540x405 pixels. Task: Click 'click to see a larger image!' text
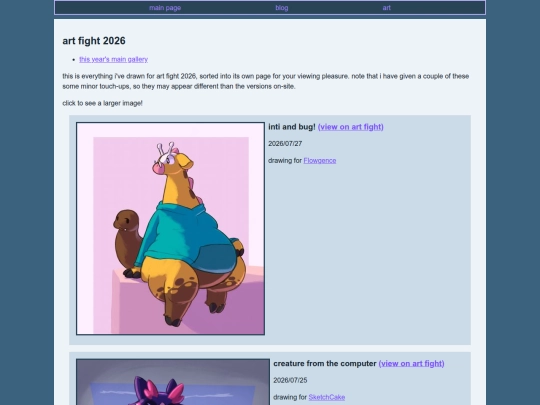point(102,103)
